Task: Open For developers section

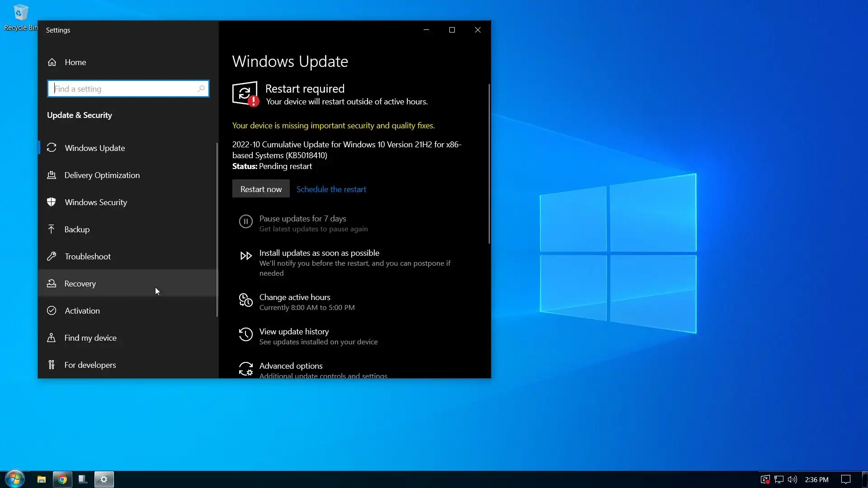Action: [x=90, y=365]
